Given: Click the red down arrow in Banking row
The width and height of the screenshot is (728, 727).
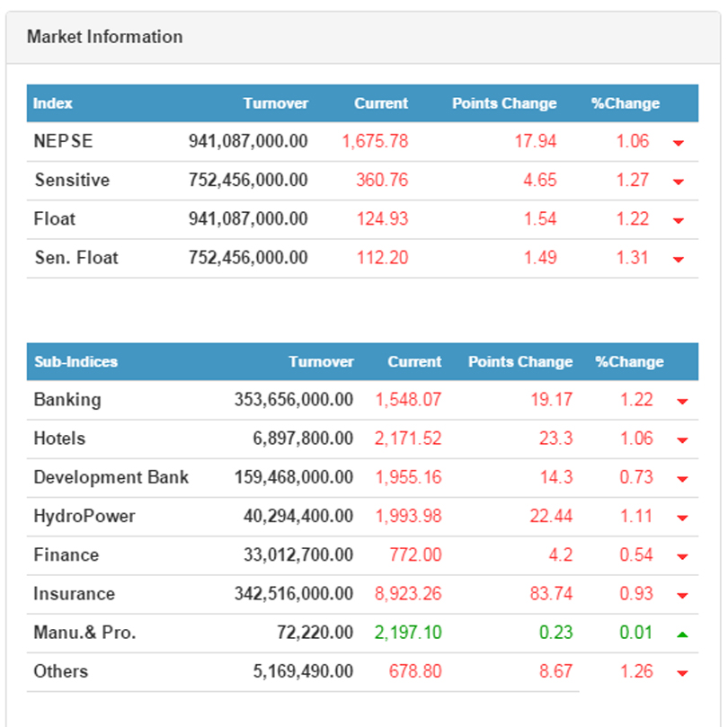Looking at the screenshot, I should click(682, 401).
